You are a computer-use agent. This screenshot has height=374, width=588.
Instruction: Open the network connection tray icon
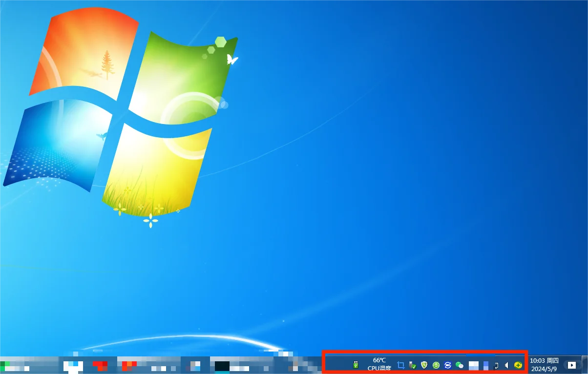[497, 365]
